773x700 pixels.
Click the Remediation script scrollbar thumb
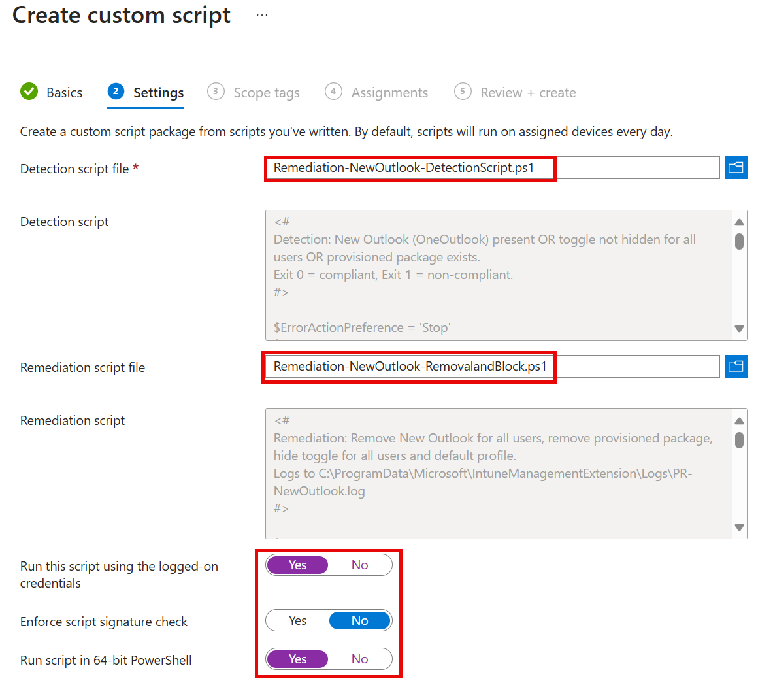(x=739, y=441)
